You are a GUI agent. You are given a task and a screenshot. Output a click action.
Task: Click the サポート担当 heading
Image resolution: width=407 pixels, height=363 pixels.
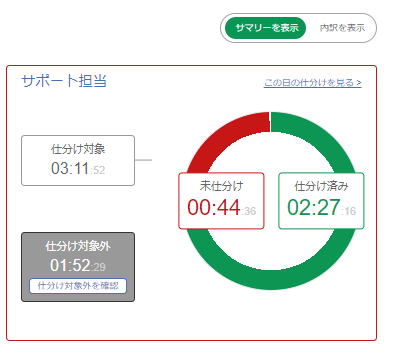(x=64, y=81)
